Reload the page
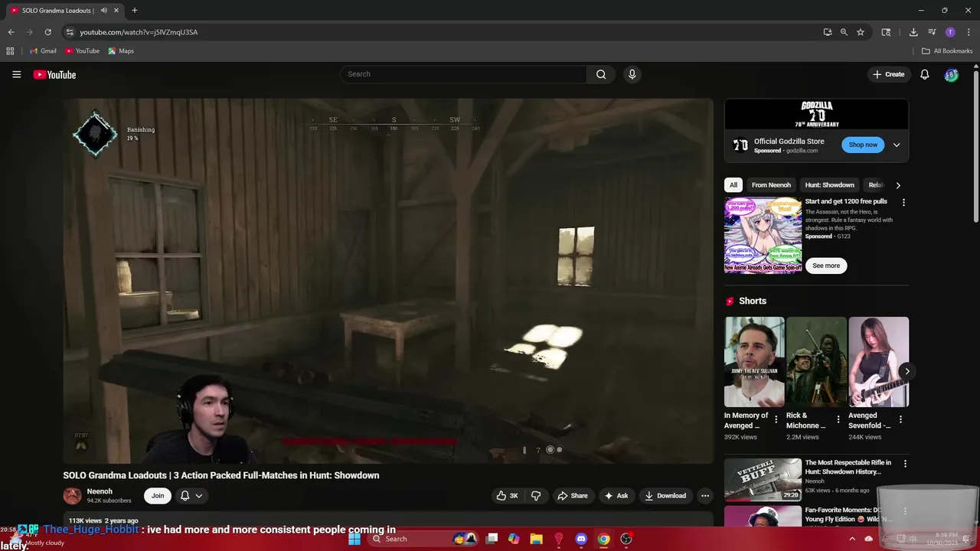Viewport: 980px width, 551px height. click(47, 32)
